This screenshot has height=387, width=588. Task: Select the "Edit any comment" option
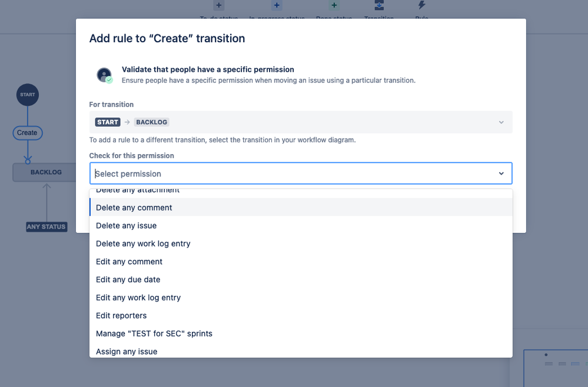pyautogui.click(x=301, y=262)
